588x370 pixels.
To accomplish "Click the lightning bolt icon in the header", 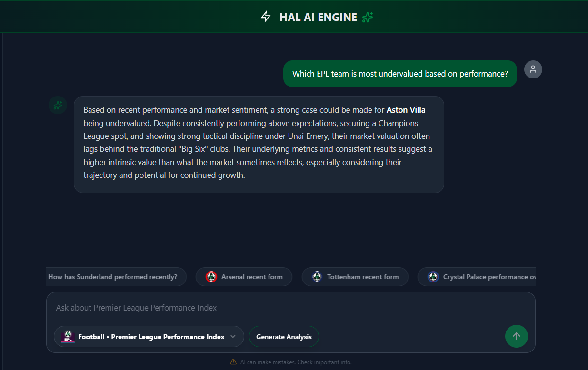I will tap(266, 17).
